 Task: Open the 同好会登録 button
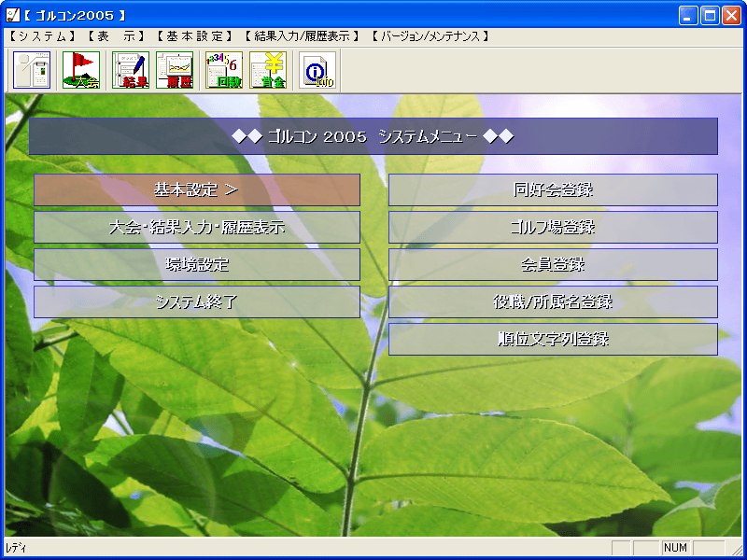553,190
